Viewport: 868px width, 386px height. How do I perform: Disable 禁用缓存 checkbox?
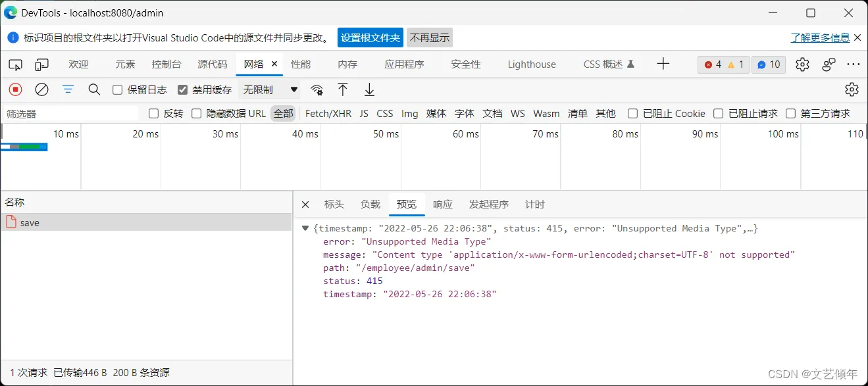coord(183,89)
